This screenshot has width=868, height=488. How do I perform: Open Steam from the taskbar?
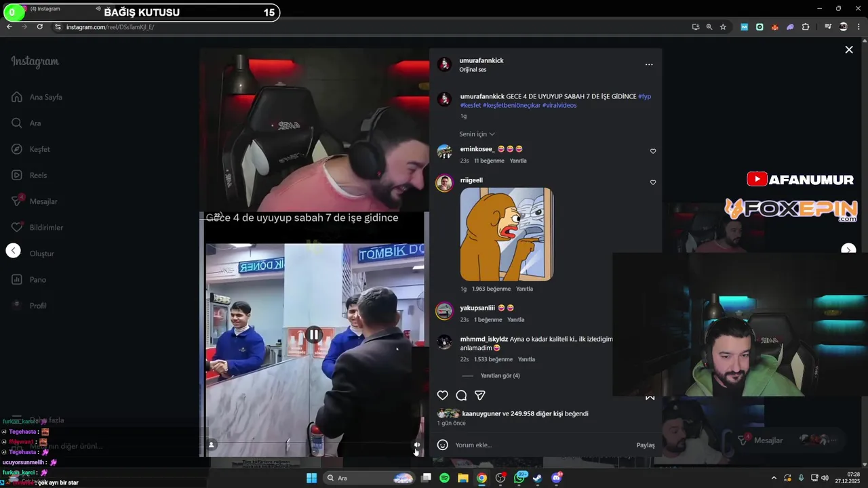point(537,478)
